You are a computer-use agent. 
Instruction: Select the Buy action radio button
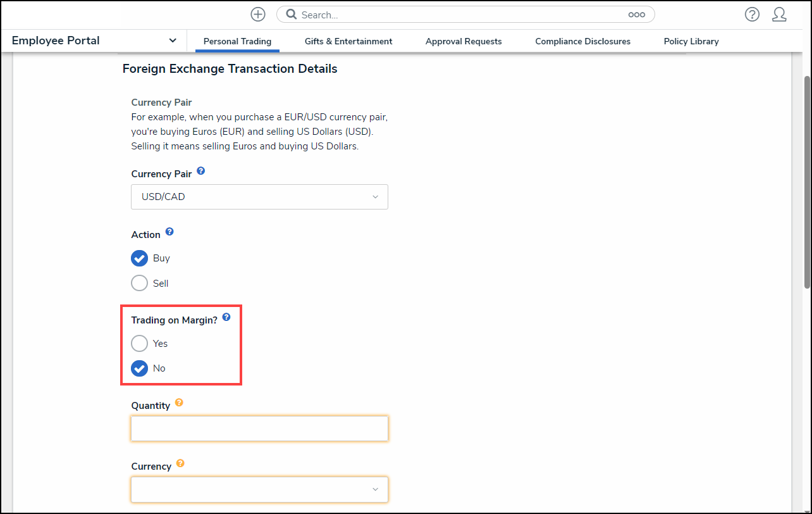pyautogui.click(x=139, y=258)
